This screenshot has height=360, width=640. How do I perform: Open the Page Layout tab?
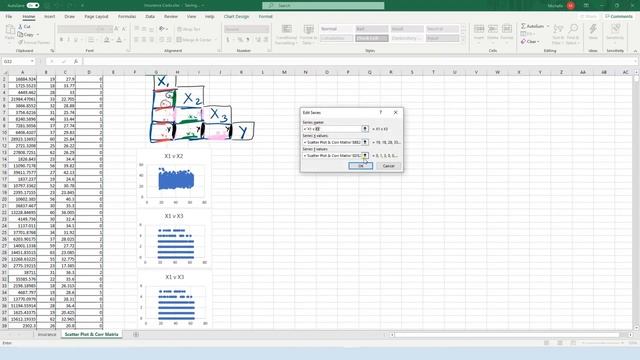[x=96, y=16]
